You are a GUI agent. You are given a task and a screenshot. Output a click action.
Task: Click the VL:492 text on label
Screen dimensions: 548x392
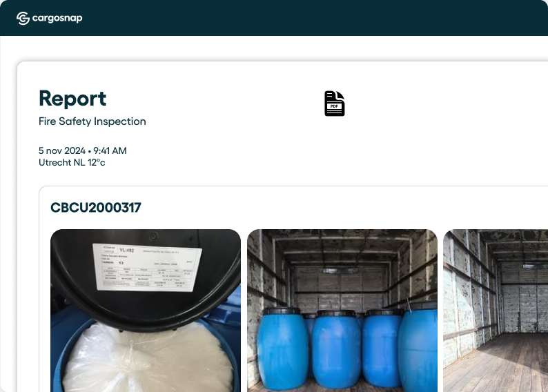pos(126,250)
